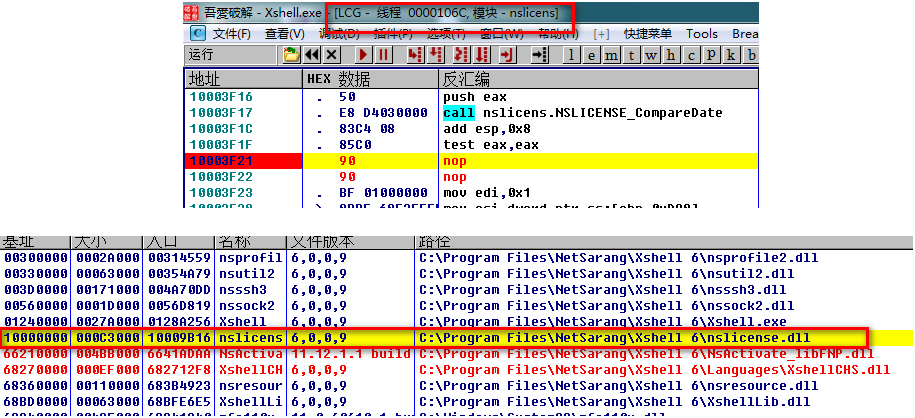Click the Step over icon
The height and width of the screenshot is (418, 915).
point(435,55)
